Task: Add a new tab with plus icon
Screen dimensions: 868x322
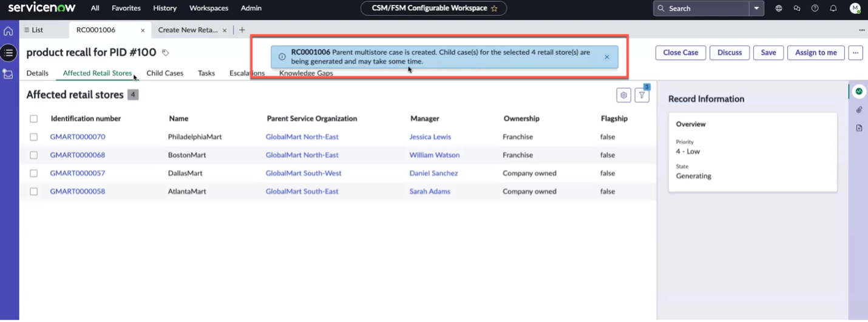Action: tap(242, 30)
